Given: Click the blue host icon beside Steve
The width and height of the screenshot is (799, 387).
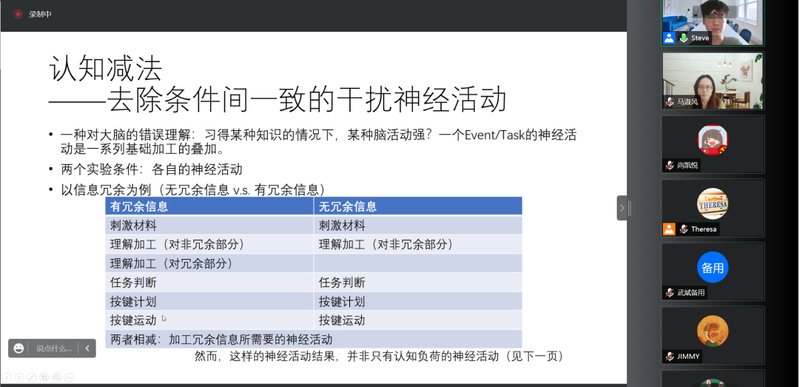Looking at the screenshot, I should click(x=669, y=38).
